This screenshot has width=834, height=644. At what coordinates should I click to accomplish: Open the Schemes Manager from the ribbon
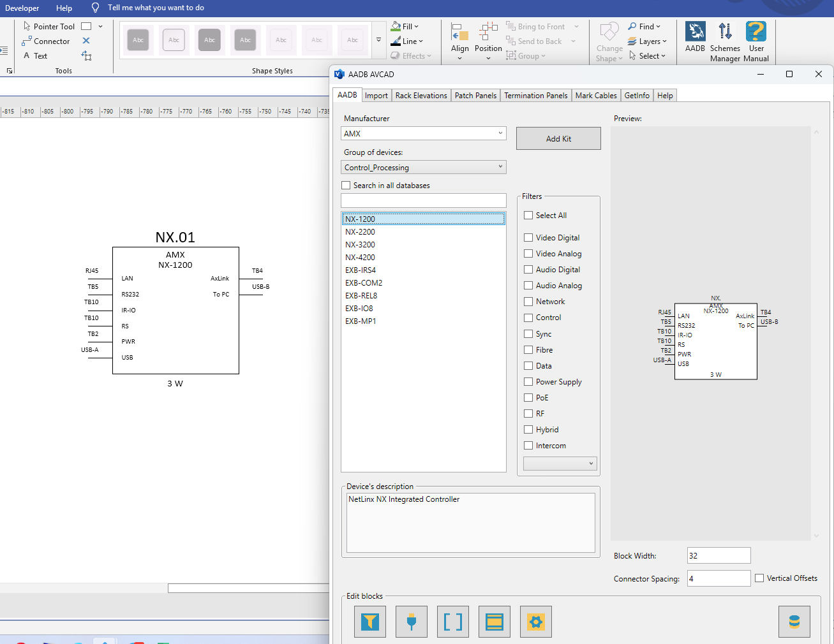[726, 42]
